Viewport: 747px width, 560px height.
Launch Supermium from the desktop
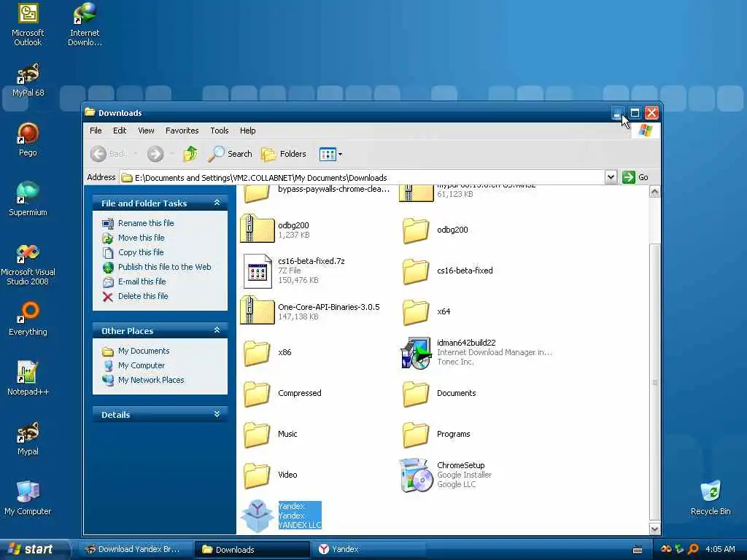point(28,199)
